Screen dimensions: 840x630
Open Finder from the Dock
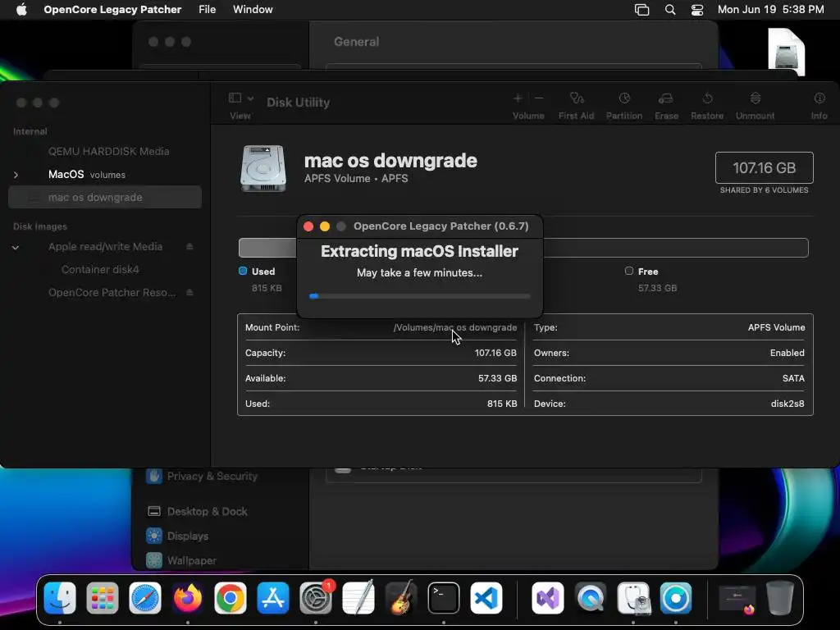pyautogui.click(x=59, y=598)
